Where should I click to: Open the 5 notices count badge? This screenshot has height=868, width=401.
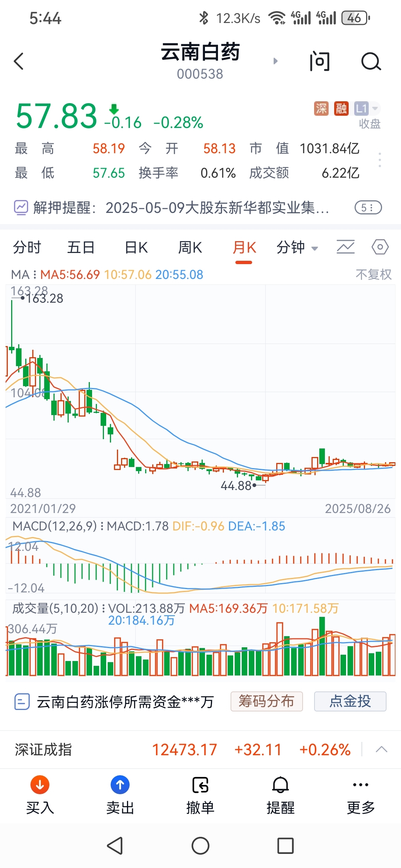(368, 208)
